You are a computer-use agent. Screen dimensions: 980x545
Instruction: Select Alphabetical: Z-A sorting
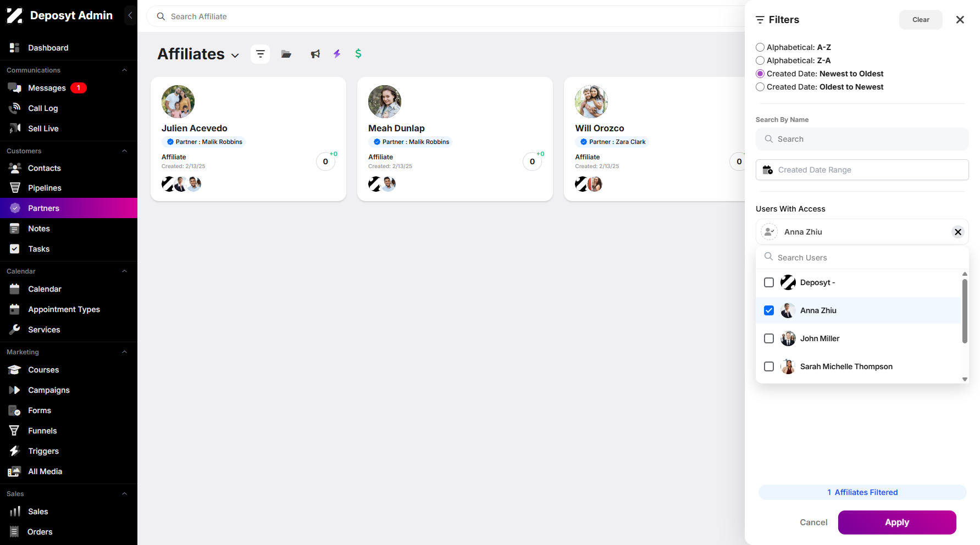(x=760, y=60)
